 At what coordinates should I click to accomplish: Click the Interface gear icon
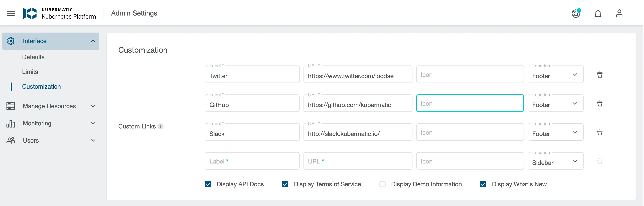coord(11,41)
